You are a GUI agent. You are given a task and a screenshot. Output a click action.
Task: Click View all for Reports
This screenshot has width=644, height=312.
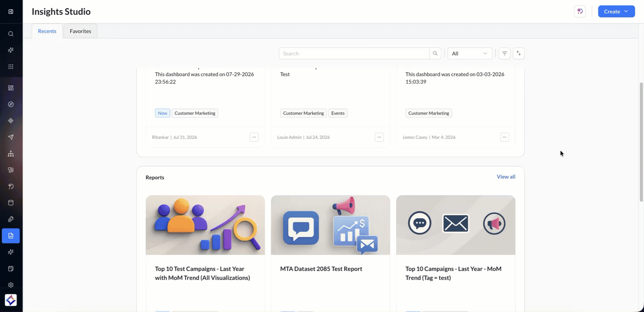(506, 177)
